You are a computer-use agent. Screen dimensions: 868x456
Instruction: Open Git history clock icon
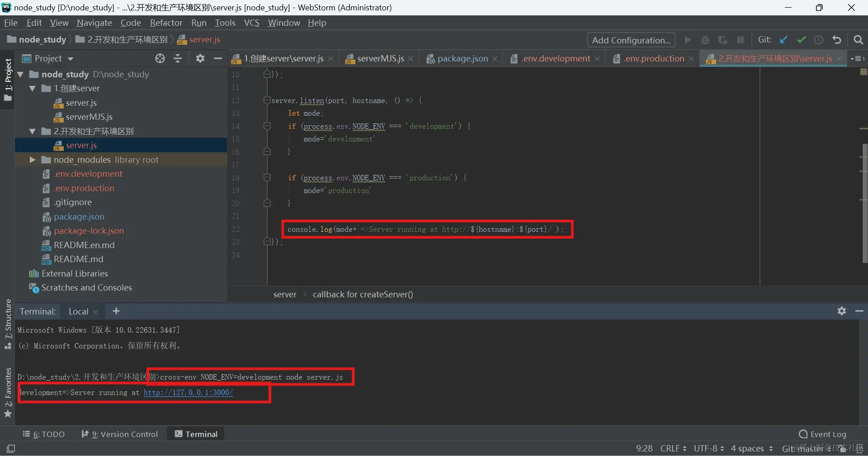tap(819, 40)
